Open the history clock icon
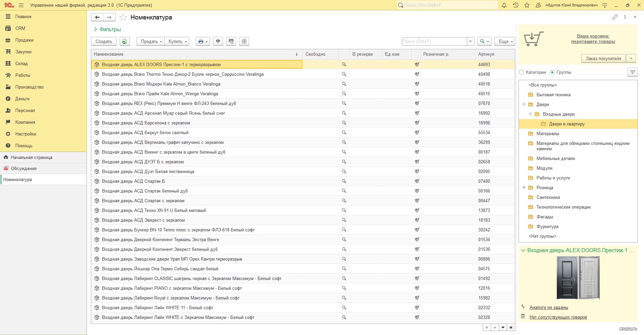The height and width of the screenshot is (335, 644). (516, 5)
